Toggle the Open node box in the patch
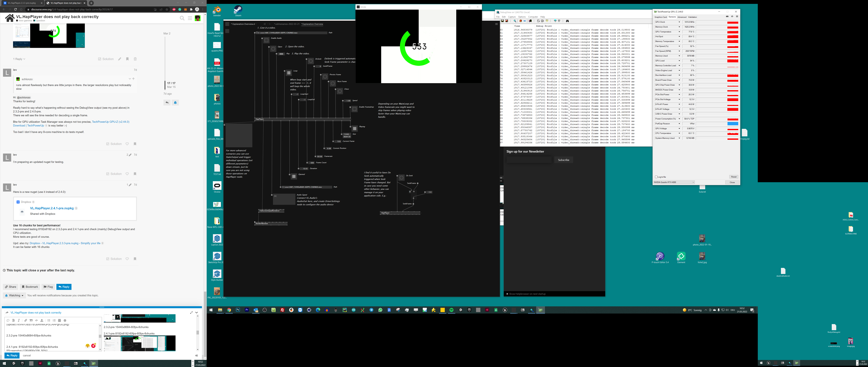868x367 pixels. pos(273,49)
